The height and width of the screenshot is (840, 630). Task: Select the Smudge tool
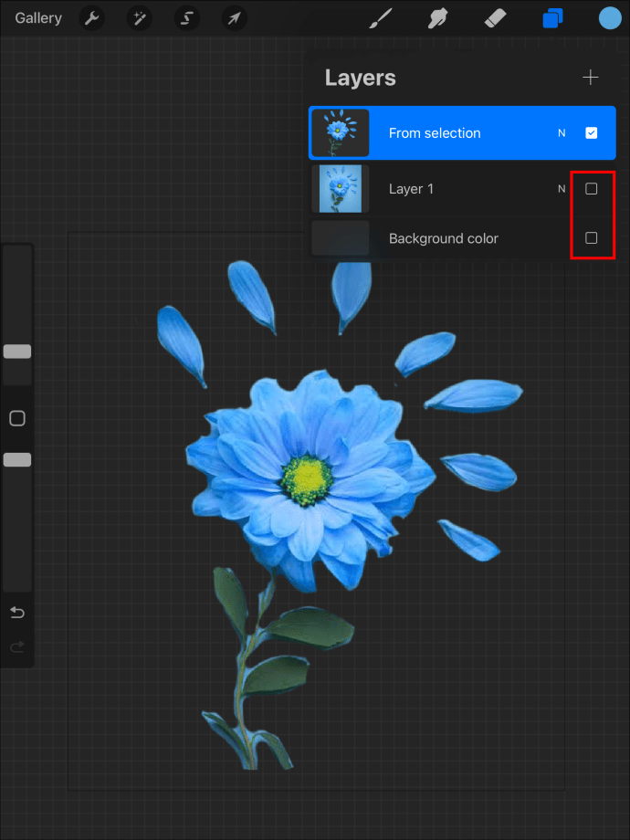[x=436, y=18]
